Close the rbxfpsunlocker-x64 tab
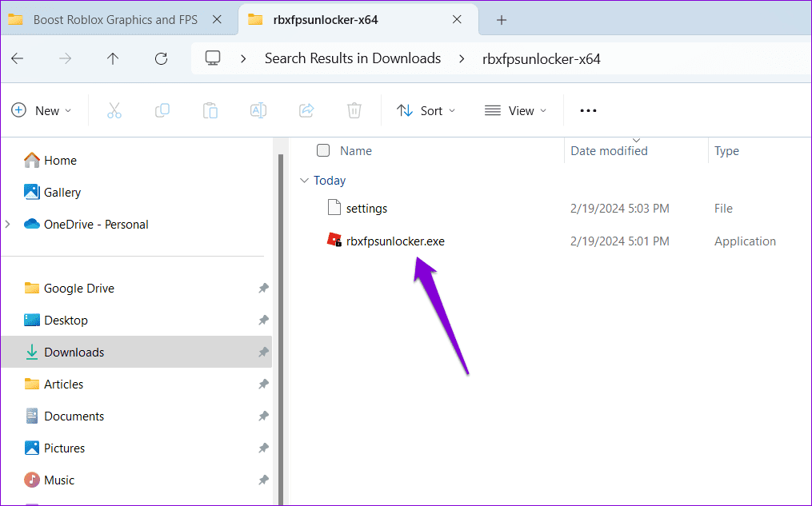The width and height of the screenshot is (812, 506). click(457, 20)
